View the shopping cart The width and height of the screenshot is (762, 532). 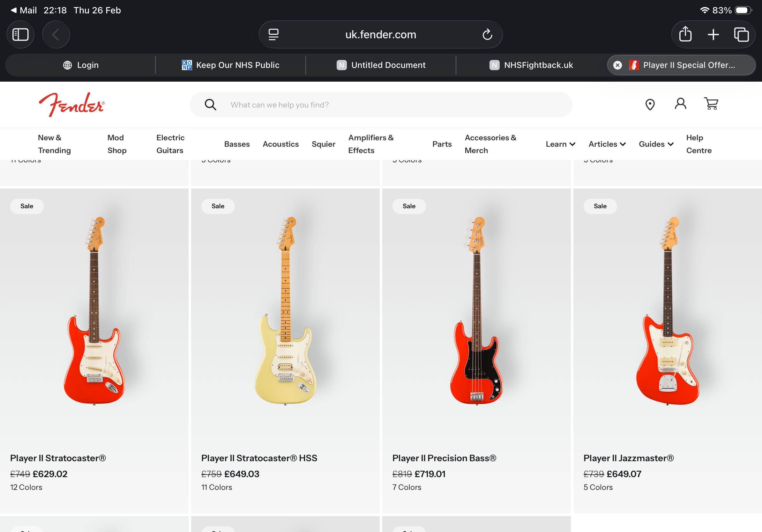click(711, 104)
